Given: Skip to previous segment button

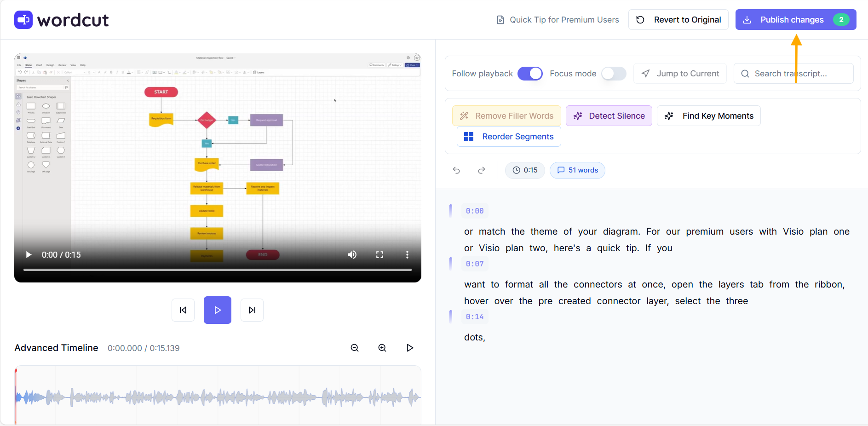Looking at the screenshot, I should pyautogui.click(x=183, y=310).
